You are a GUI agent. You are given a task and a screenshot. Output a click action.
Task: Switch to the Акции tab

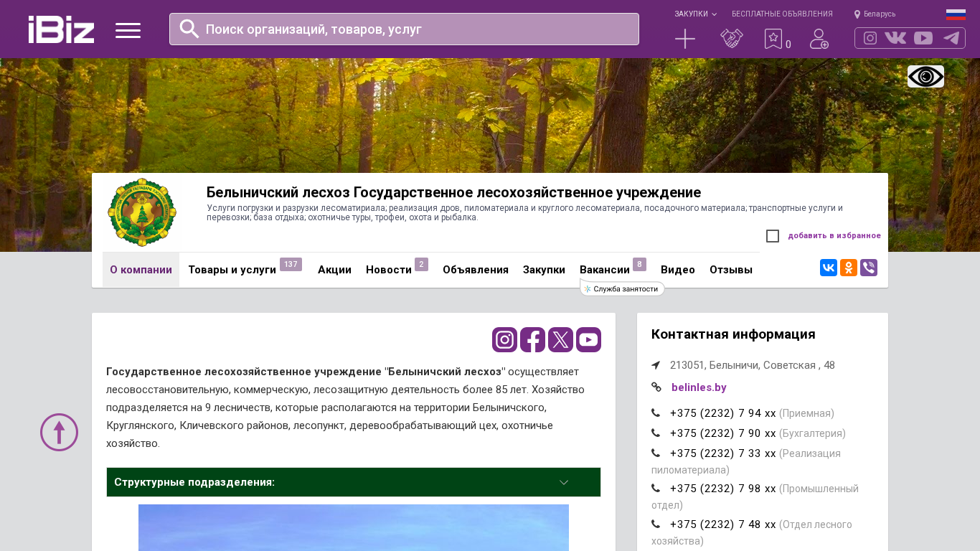[x=334, y=270]
